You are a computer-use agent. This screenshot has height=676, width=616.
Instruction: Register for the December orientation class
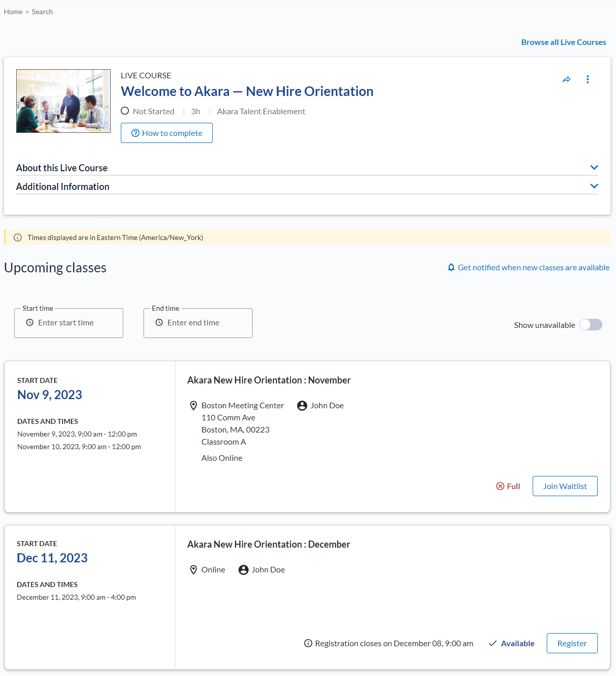[572, 643]
